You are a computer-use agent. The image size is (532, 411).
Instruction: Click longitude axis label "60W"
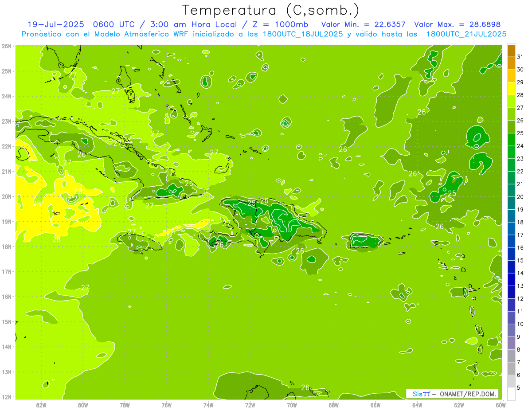(x=501, y=405)
